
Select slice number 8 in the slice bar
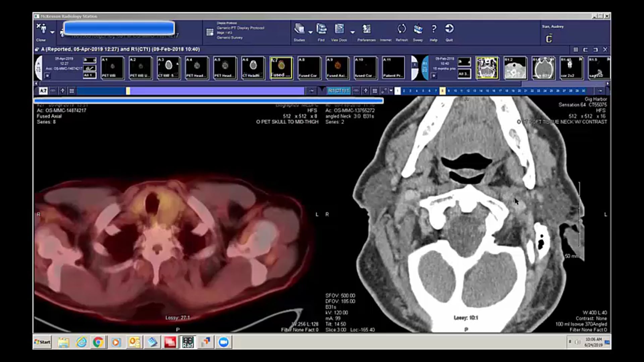[x=443, y=90]
